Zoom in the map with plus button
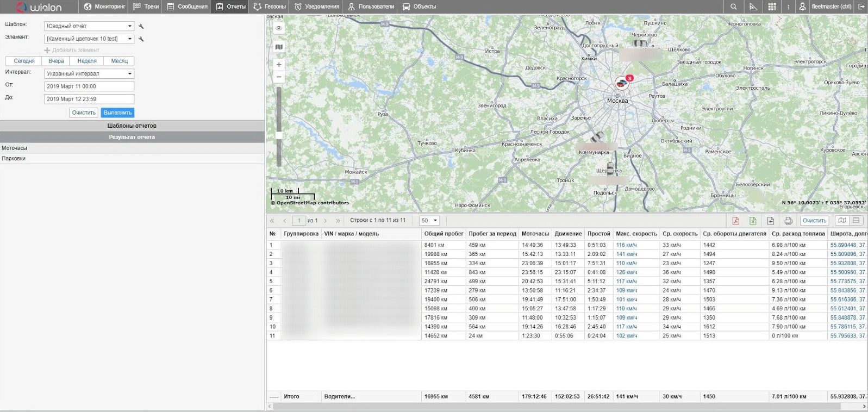 click(279, 65)
